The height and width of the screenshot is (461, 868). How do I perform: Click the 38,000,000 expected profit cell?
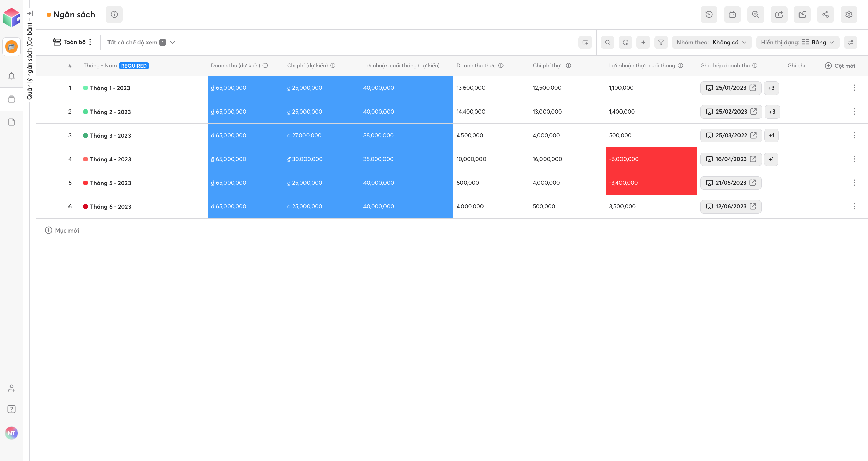[x=407, y=135]
